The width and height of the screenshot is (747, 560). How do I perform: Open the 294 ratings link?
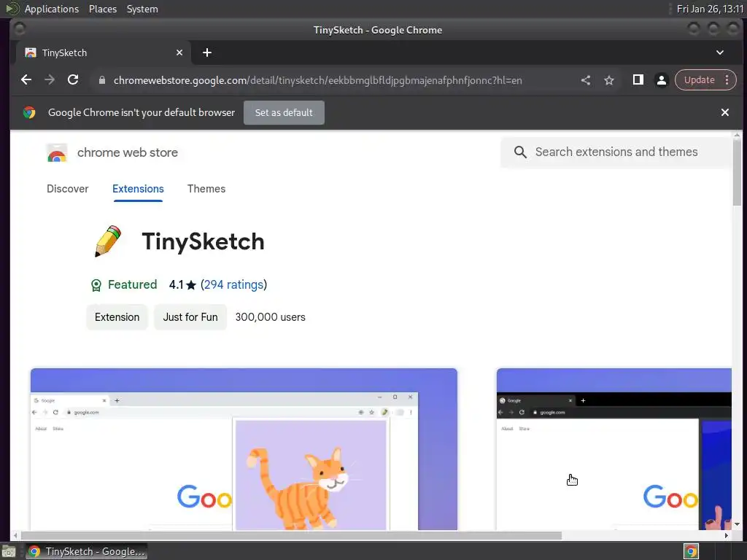point(233,285)
